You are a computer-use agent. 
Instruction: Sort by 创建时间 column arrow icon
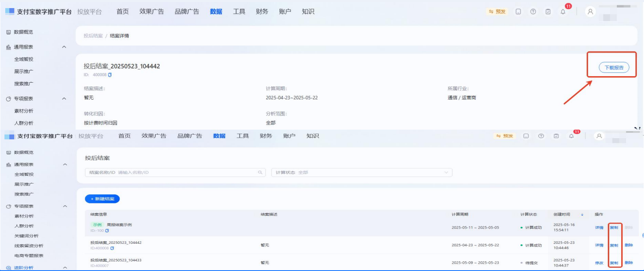click(x=582, y=215)
